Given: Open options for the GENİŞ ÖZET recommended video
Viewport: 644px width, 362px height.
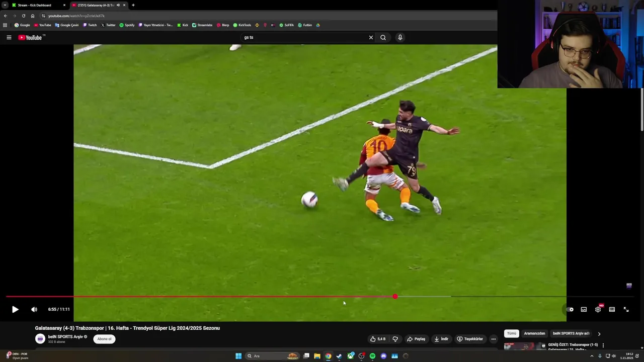Looking at the screenshot, I should (603, 345).
